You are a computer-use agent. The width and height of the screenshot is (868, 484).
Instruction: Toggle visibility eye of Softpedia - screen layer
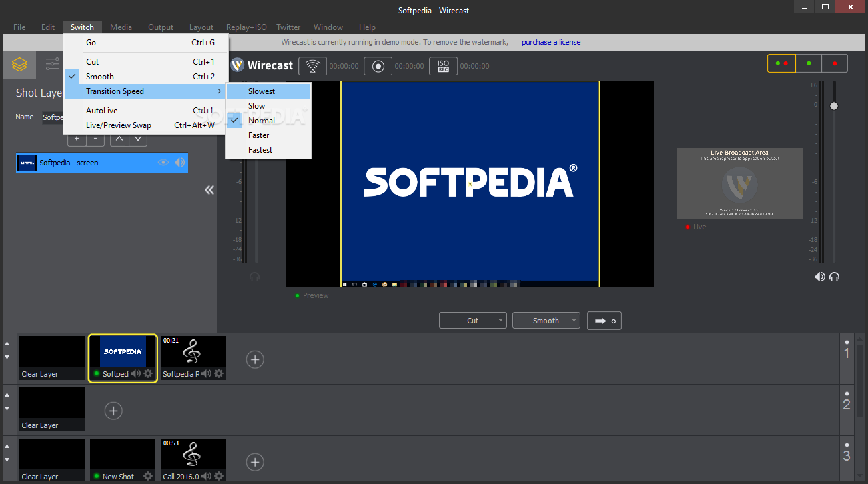tap(163, 162)
